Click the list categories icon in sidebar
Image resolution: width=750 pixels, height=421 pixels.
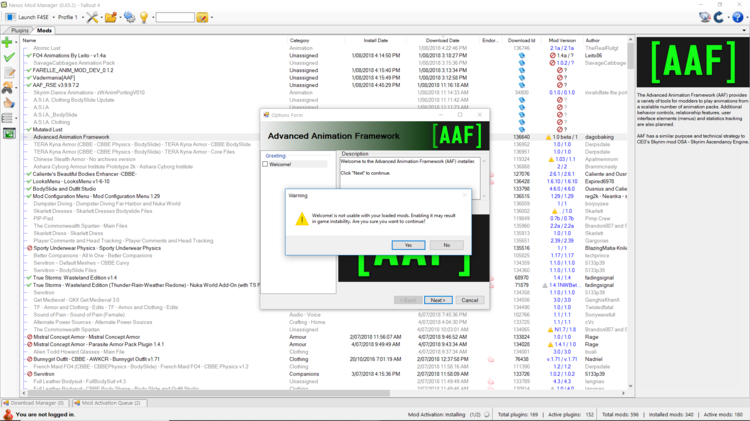[x=7, y=118]
